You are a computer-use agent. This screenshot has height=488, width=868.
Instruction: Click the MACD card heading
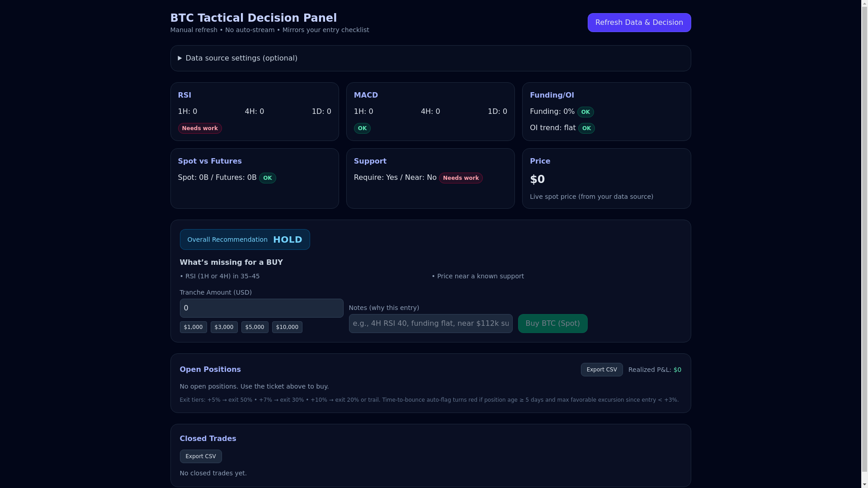(x=366, y=95)
